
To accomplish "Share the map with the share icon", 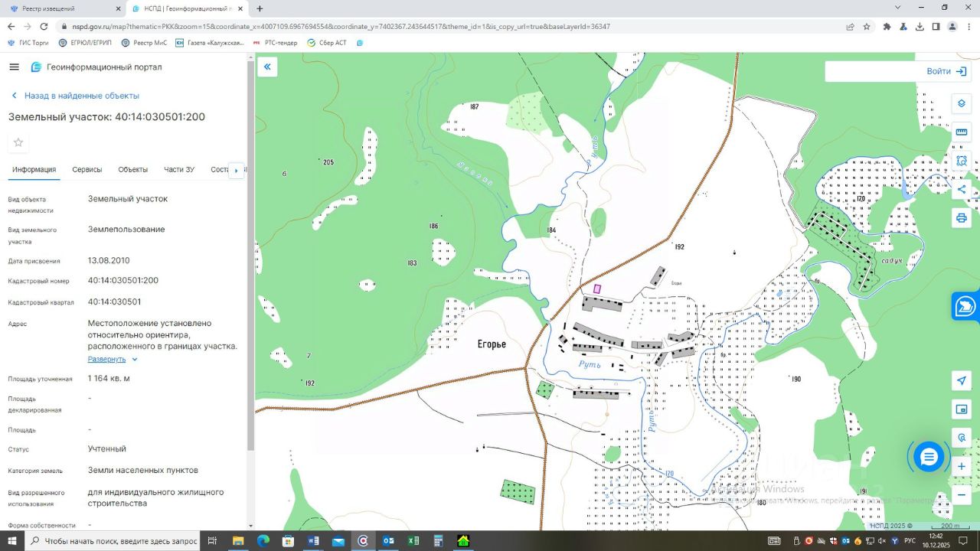I will click(x=962, y=190).
